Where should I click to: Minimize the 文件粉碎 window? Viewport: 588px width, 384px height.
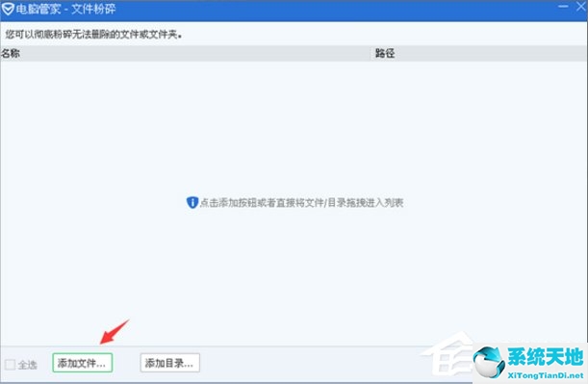pyautogui.click(x=563, y=7)
